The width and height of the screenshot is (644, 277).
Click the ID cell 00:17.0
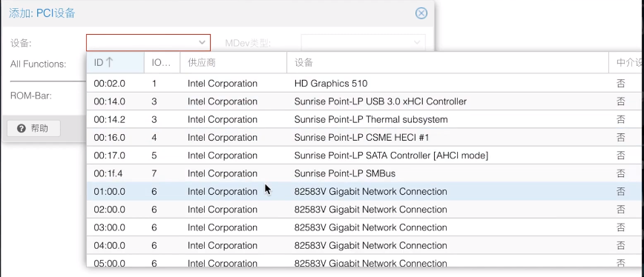[x=109, y=156]
